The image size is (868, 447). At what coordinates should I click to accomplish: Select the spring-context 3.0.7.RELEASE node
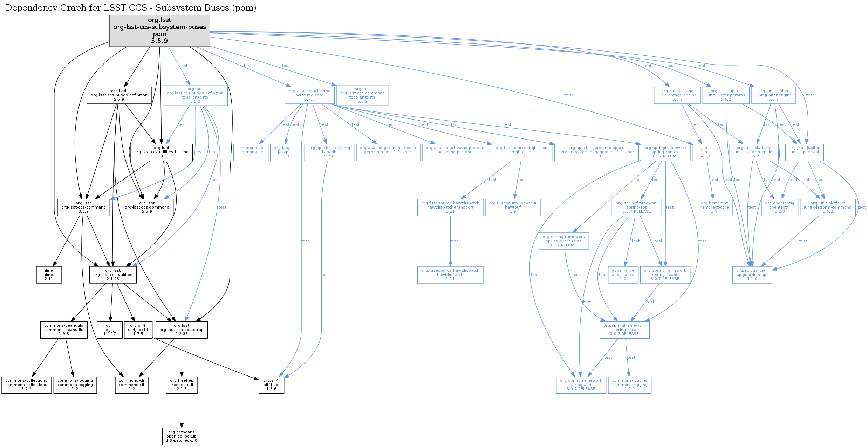665,152
